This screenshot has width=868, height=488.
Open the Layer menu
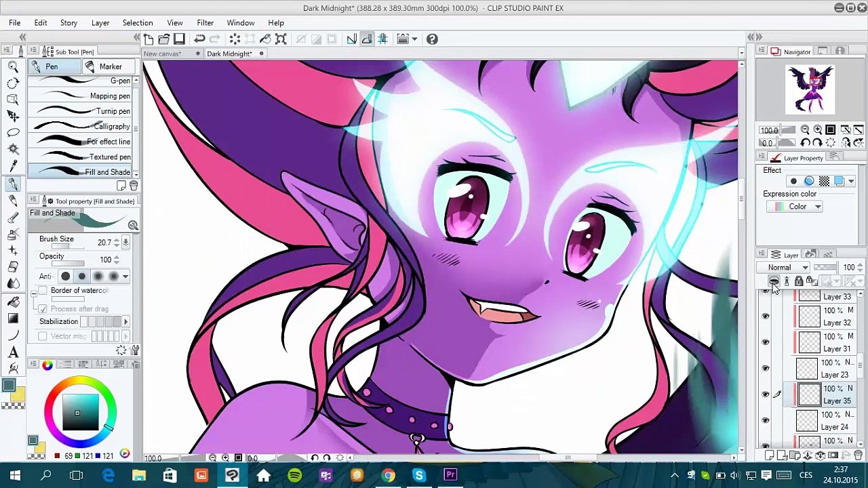[x=100, y=22]
